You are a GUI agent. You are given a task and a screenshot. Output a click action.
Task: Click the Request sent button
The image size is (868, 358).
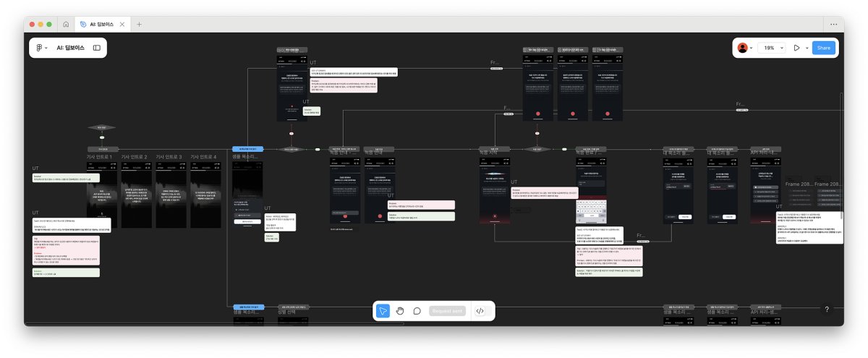tap(447, 311)
